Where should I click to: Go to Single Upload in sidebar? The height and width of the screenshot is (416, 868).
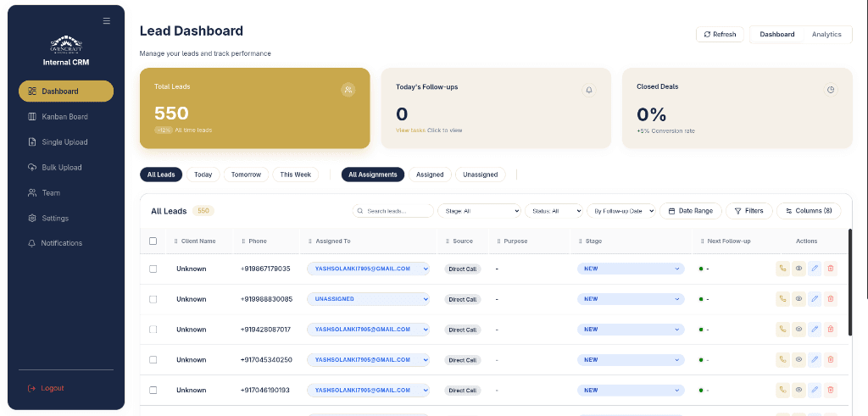(66, 142)
